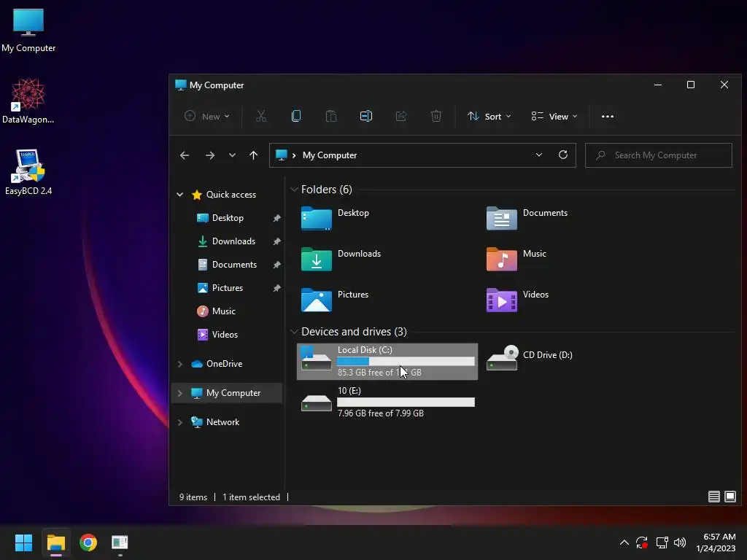Open the New dropdown menu
The height and width of the screenshot is (560, 747).
click(207, 116)
